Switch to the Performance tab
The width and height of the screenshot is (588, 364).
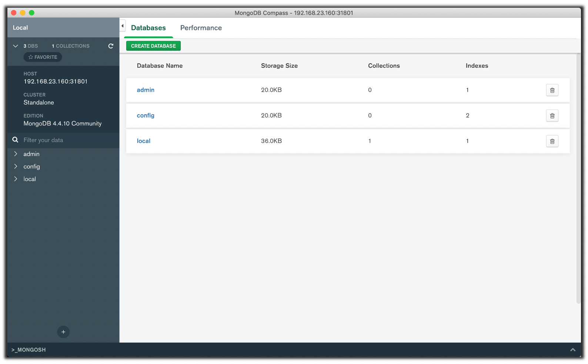pyautogui.click(x=201, y=28)
